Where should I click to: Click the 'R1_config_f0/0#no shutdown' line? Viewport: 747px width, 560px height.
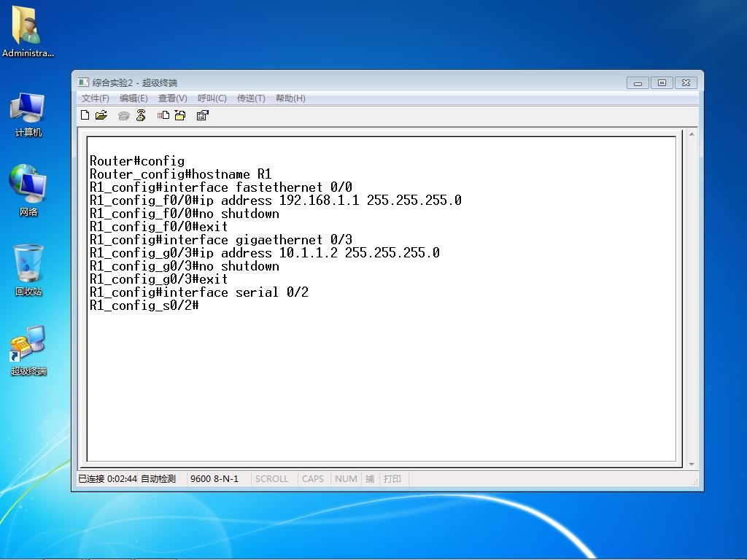(185, 214)
